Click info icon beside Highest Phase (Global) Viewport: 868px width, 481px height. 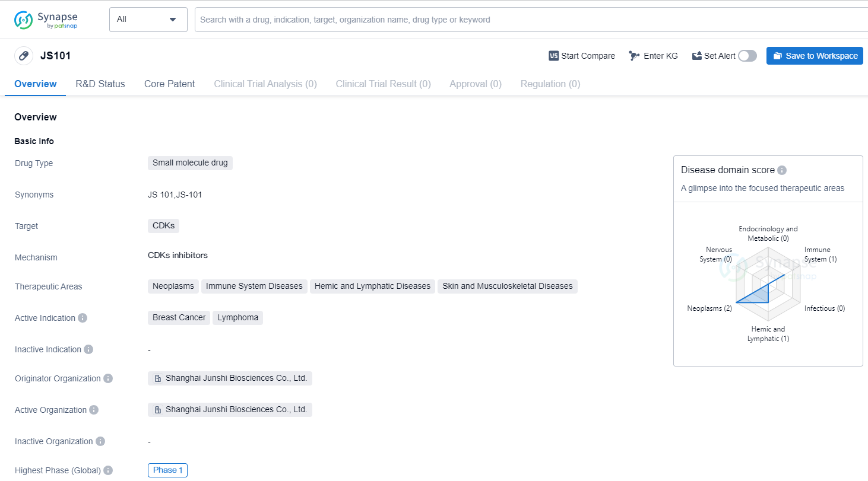coord(108,470)
